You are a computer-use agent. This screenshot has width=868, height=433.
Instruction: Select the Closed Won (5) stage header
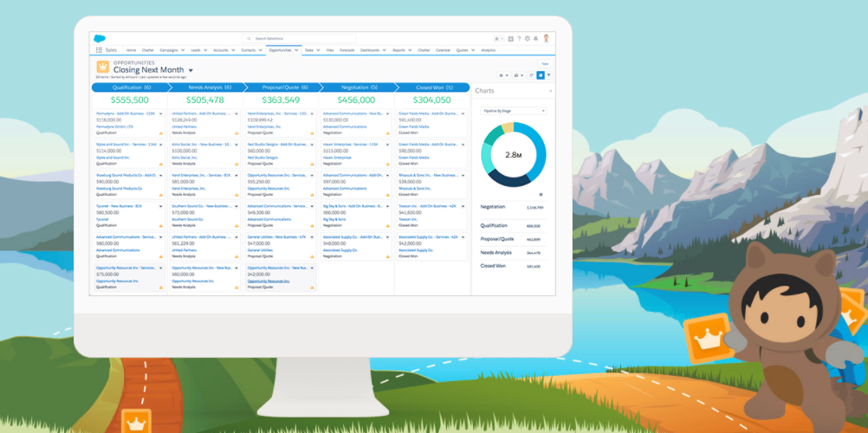click(434, 87)
